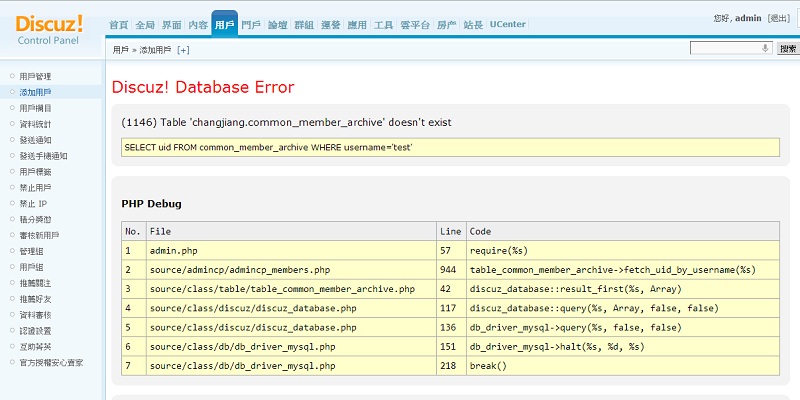The width and height of the screenshot is (800, 400).
Task: Open the 內容 top menu tab
Action: pos(198,25)
